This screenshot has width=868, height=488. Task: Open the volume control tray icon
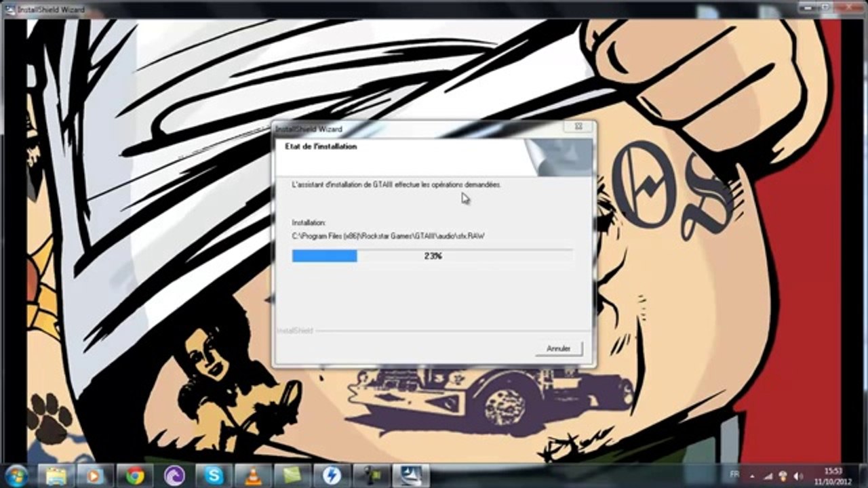(798, 476)
